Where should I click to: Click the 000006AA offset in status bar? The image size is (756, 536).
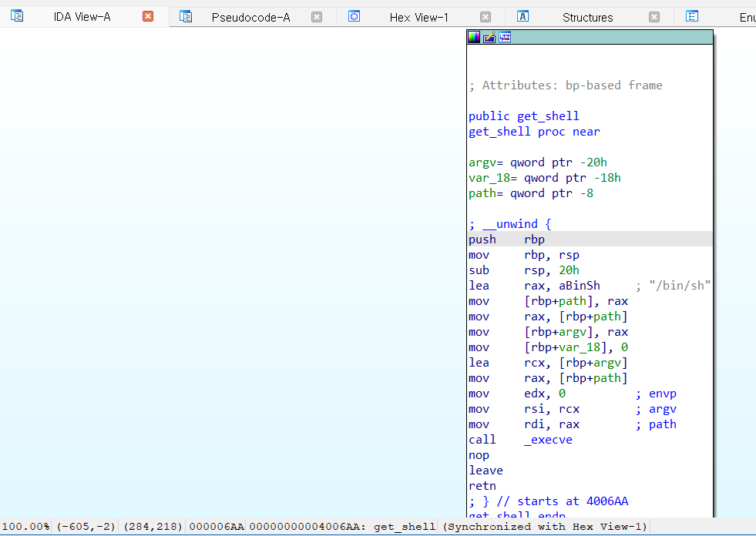[x=217, y=526]
